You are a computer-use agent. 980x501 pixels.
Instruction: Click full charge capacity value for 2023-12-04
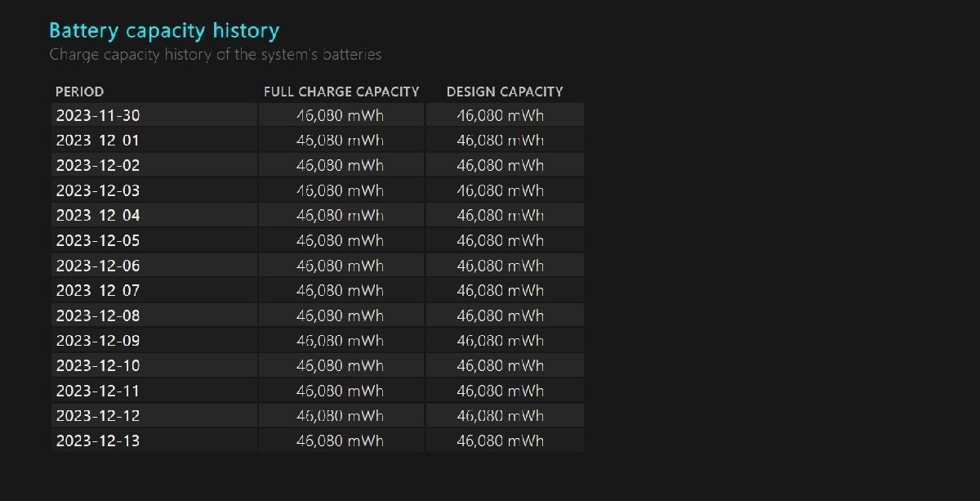coord(340,216)
